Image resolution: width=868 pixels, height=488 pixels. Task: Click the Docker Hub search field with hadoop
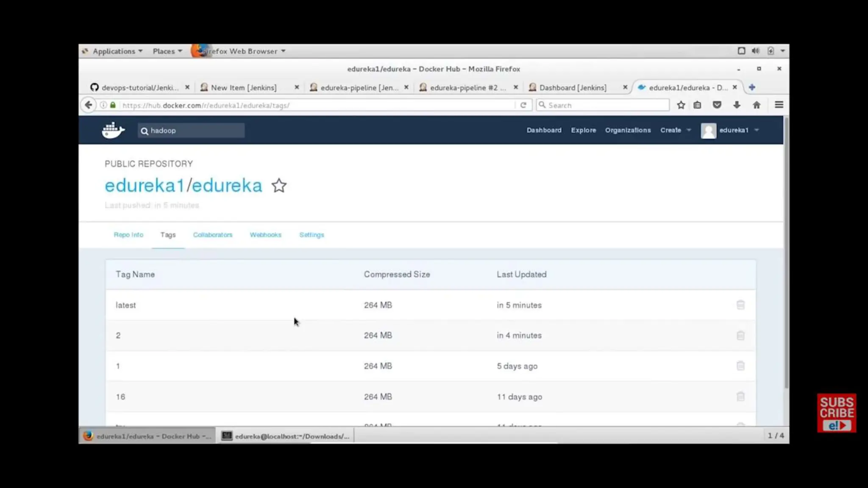point(191,130)
